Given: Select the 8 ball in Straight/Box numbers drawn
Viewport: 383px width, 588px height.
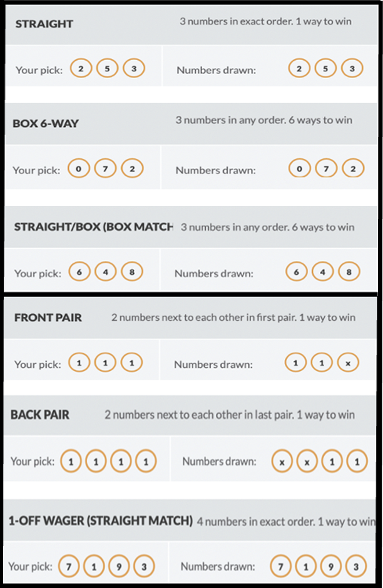Looking at the screenshot, I should click(x=349, y=272).
